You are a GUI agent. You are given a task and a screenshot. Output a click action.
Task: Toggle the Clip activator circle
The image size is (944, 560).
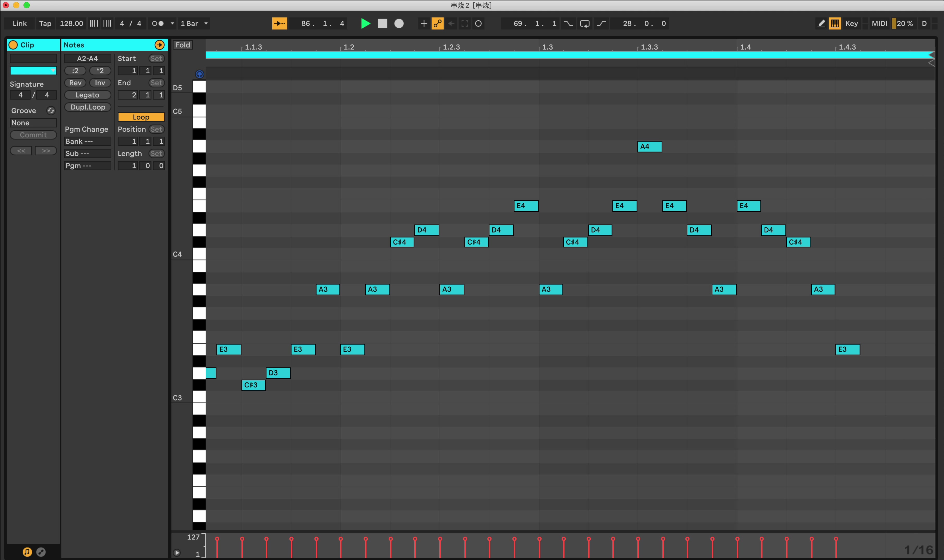[13, 45]
